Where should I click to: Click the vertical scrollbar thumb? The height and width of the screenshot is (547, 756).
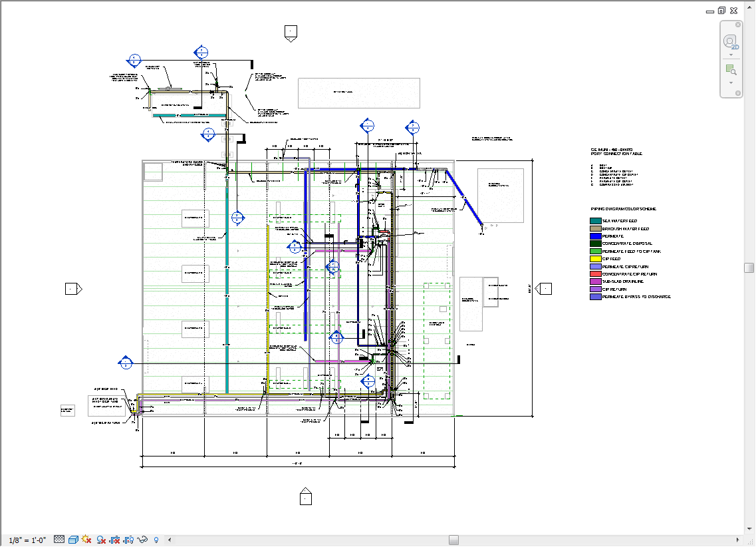[749, 268]
